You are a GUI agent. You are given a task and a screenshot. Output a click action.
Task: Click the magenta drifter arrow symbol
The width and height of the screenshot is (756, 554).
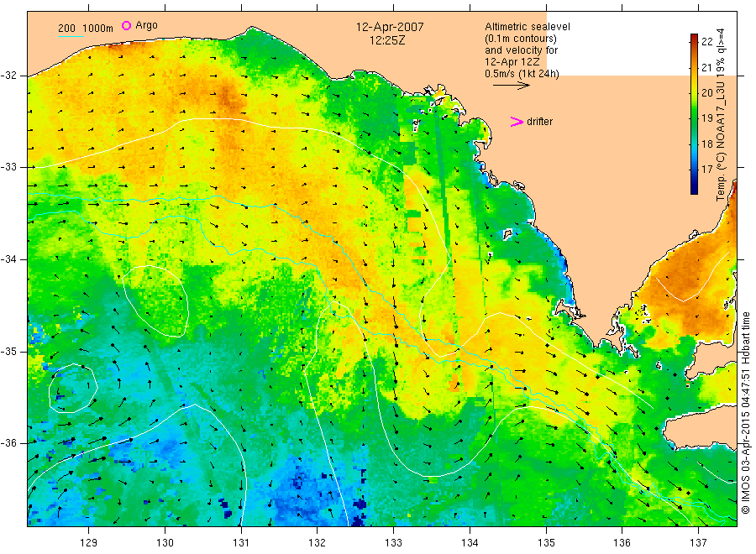pyautogui.click(x=517, y=122)
